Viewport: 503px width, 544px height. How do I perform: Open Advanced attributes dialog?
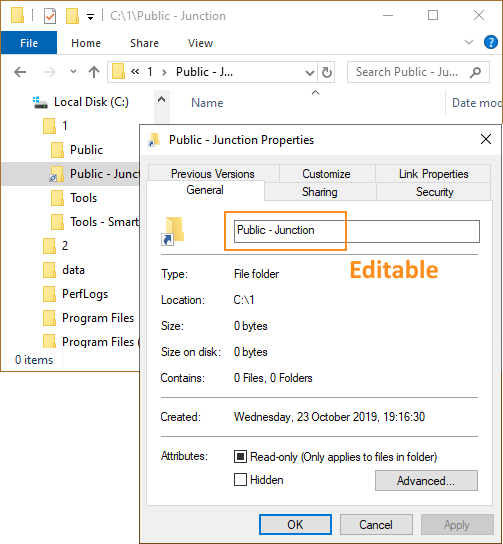coord(426,481)
